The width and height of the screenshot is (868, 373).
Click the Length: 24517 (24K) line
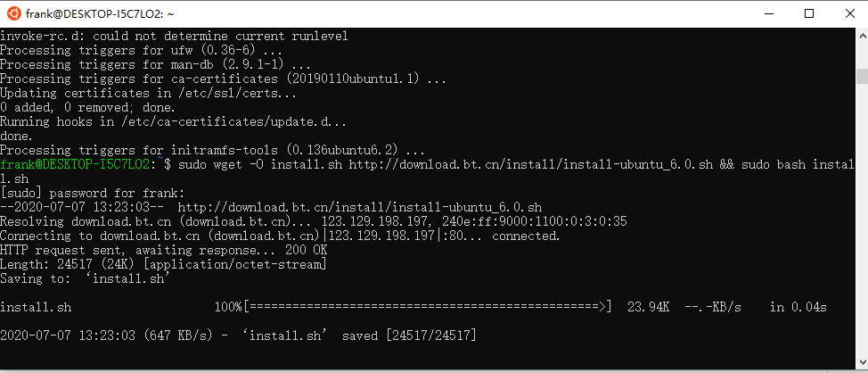(x=163, y=264)
